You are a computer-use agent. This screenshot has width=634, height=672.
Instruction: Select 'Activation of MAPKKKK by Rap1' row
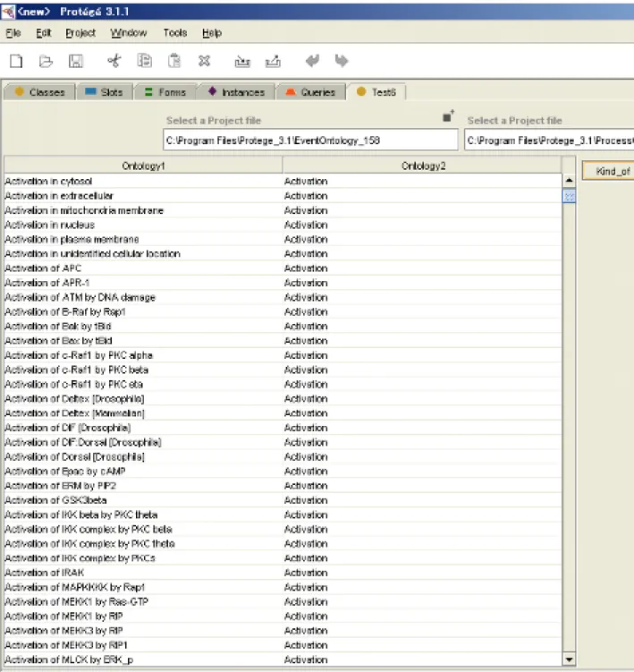coord(283,587)
